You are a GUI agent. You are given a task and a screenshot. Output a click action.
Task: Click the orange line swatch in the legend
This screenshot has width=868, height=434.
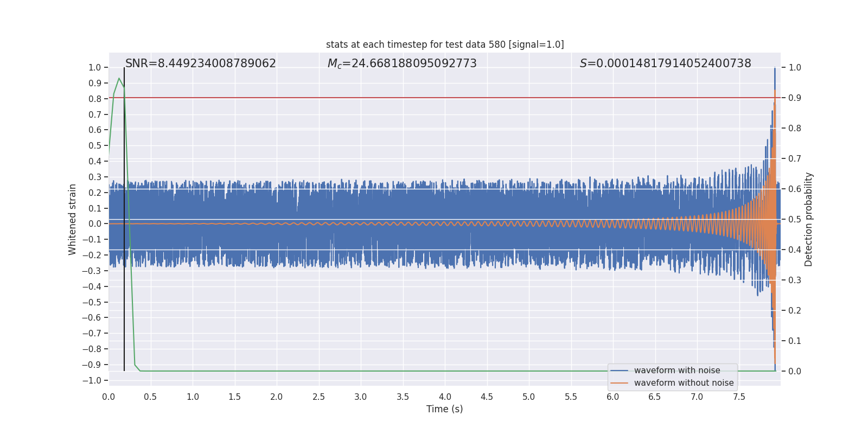tap(619, 383)
